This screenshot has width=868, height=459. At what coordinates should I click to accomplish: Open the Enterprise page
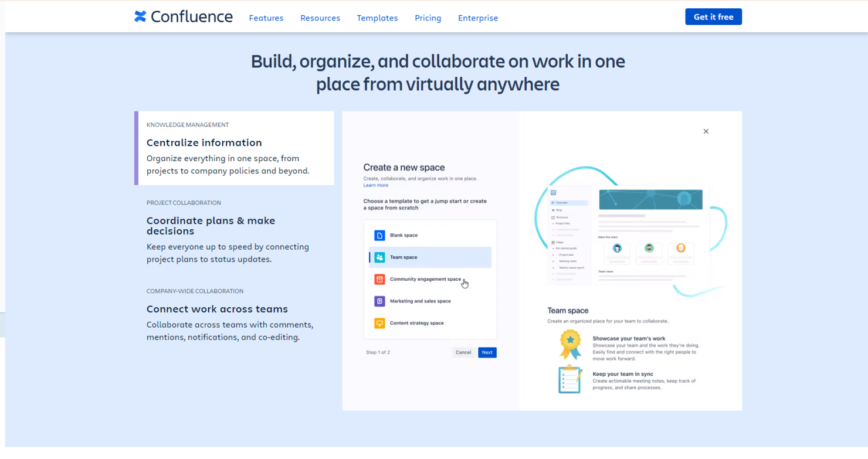coord(478,18)
